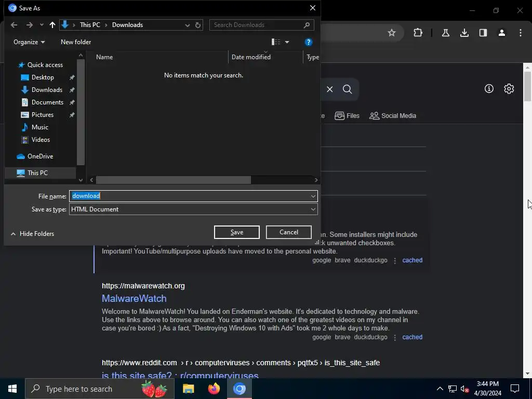The height and width of the screenshot is (399, 532).
Task: Select OneDrive in navigation pane
Action: [x=40, y=156]
